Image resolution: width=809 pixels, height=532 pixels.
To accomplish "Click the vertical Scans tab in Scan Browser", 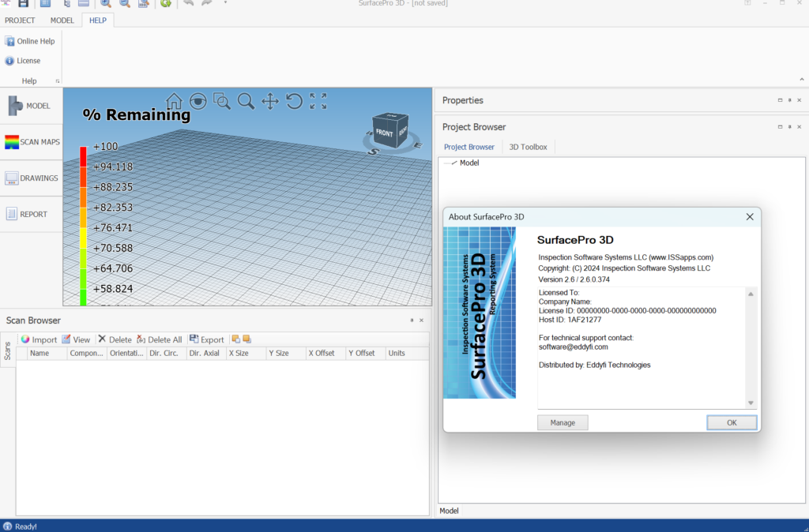I will [7, 350].
